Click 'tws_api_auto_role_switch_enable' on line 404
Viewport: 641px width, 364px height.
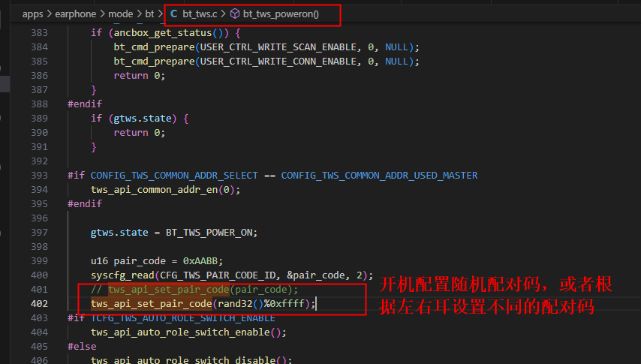[x=180, y=332]
